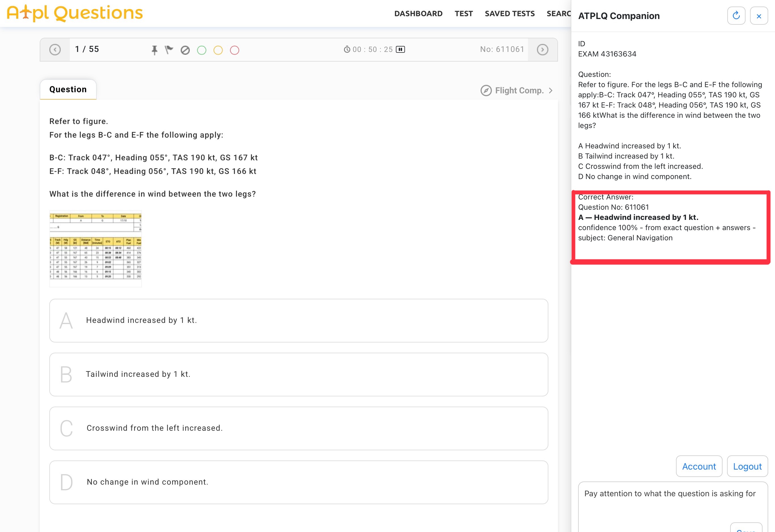Open the DASHBOARD menu item
Viewport: 775px width, 532px height.
418,13
